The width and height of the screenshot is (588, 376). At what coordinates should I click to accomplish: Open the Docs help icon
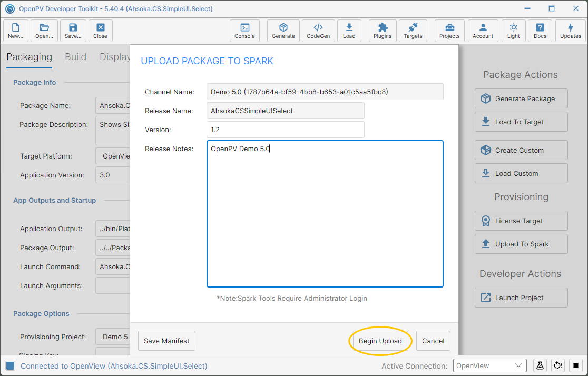tap(540, 31)
